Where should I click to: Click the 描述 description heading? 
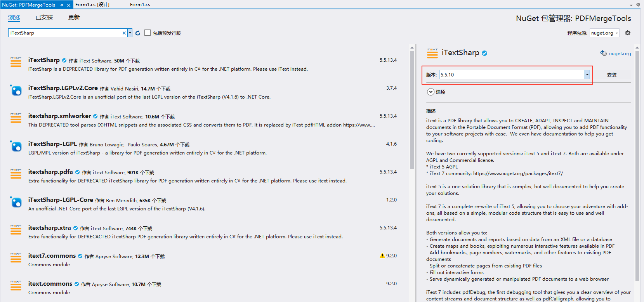coord(431,111)
